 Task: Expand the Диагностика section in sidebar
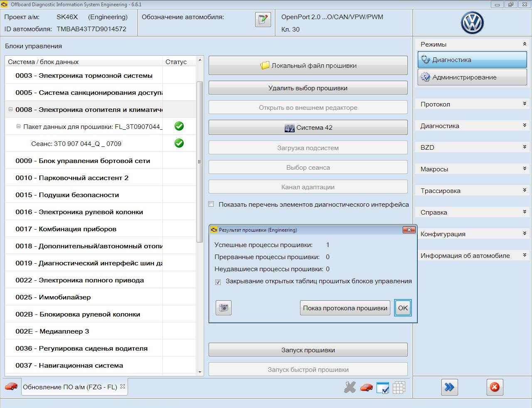pyautogui.click(x=525, y=126)
